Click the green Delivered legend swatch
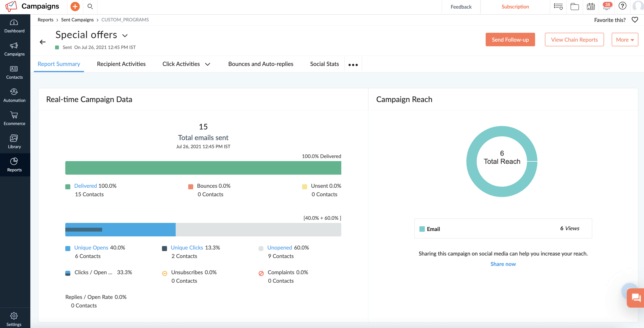This screenshot has width=644, height=328. pos(68,187)
